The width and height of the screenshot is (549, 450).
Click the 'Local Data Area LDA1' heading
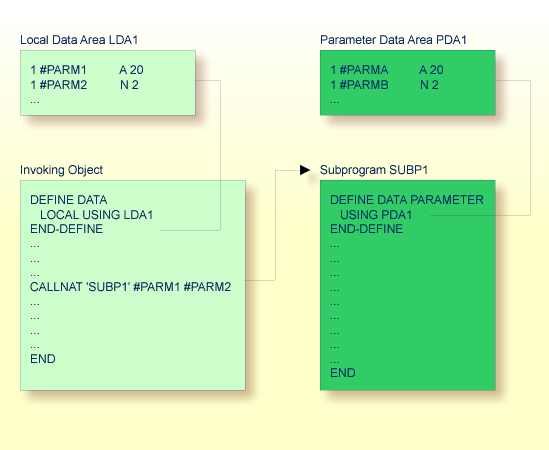pyautogui.click(x=79, y=40)
